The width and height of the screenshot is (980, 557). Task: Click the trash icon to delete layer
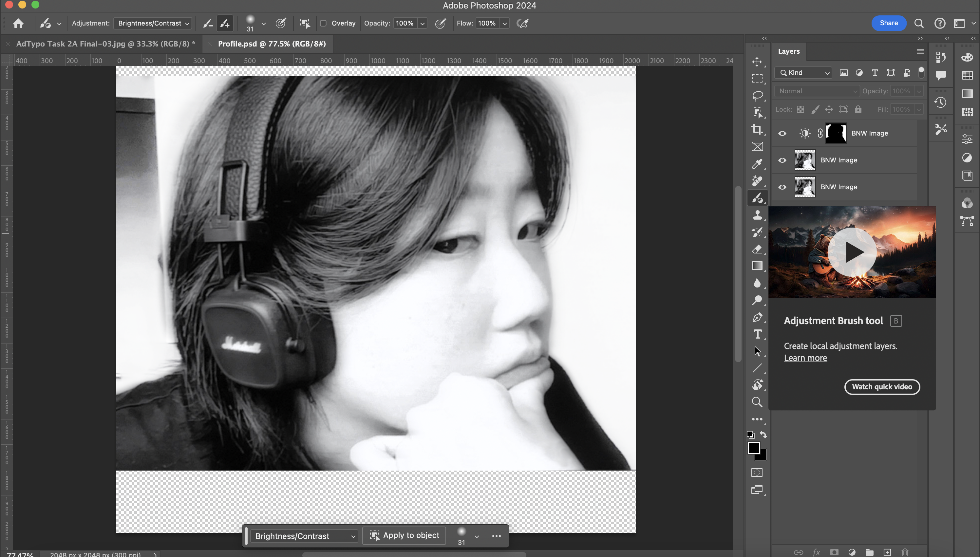point(905,552)
